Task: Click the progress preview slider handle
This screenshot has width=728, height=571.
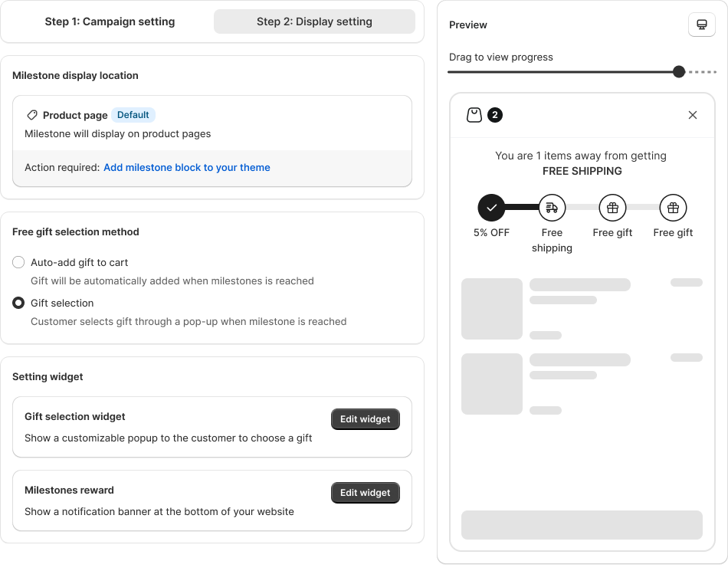Action: tap(678, 72)
